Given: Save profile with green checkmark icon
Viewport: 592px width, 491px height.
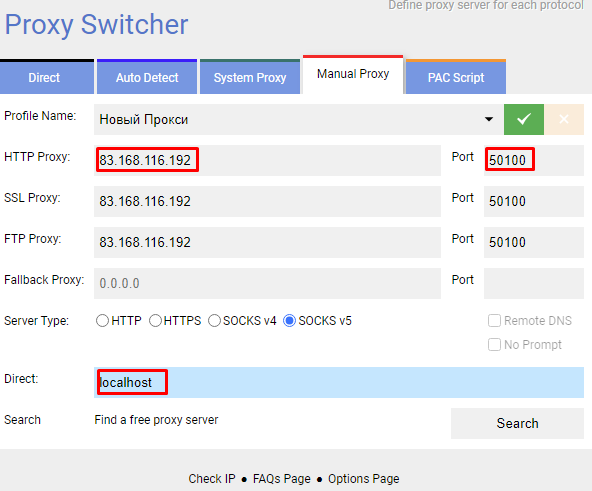Looking at the screenshot, I should (524, 119).
